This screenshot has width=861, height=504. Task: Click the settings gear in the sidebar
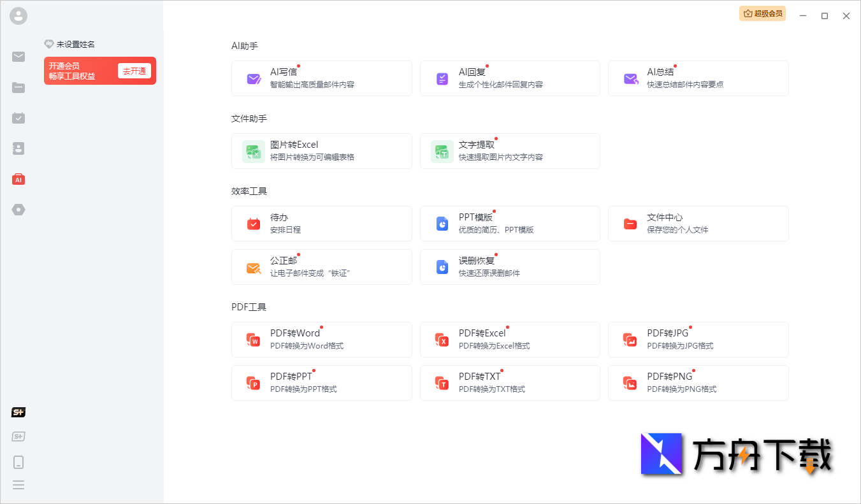18,209
